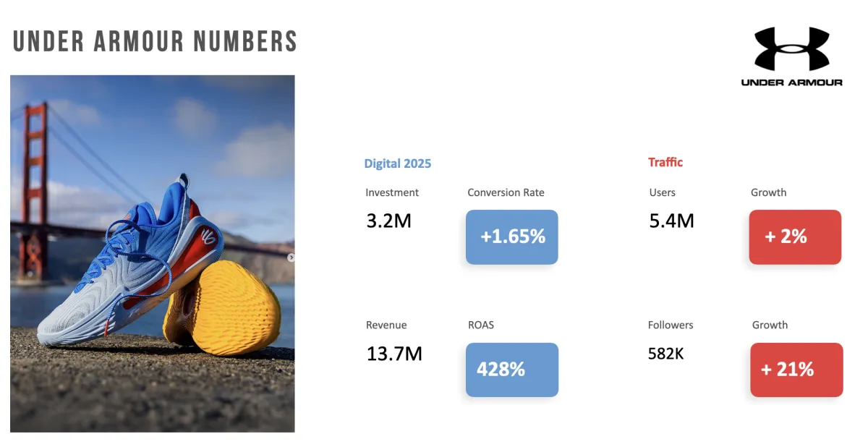Select the Investment label
The height and width of the screenshot is (447, 868).
(x=392, y=192)
